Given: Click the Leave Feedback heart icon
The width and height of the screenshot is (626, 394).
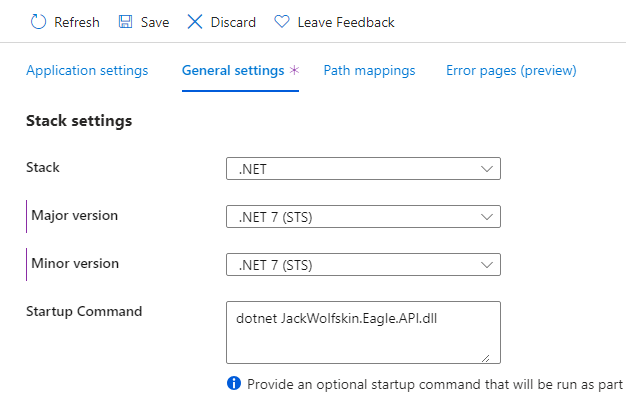Looking at the screenshot, I should [281, 22].
